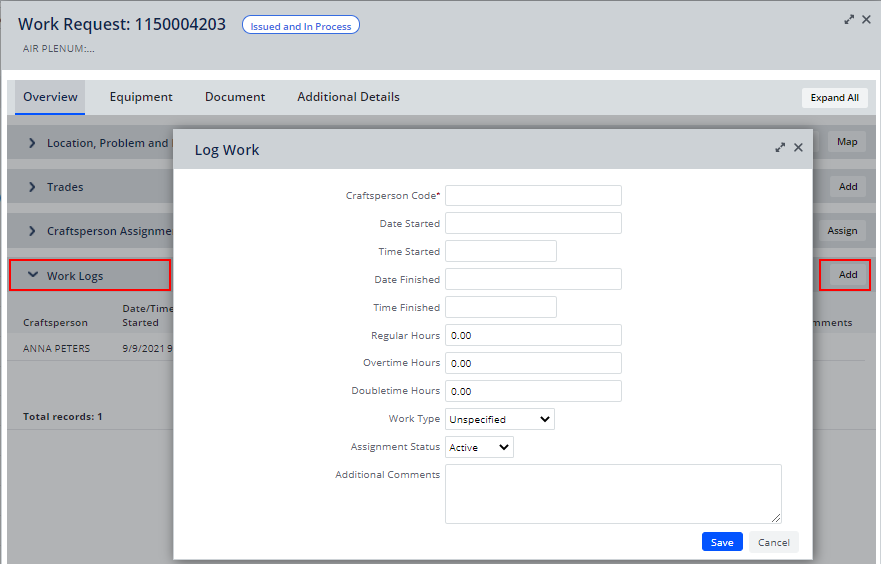Screen dimensions: 881x564
Task: Click the Doubletime Hours field
Action: (x=533, y=391)
